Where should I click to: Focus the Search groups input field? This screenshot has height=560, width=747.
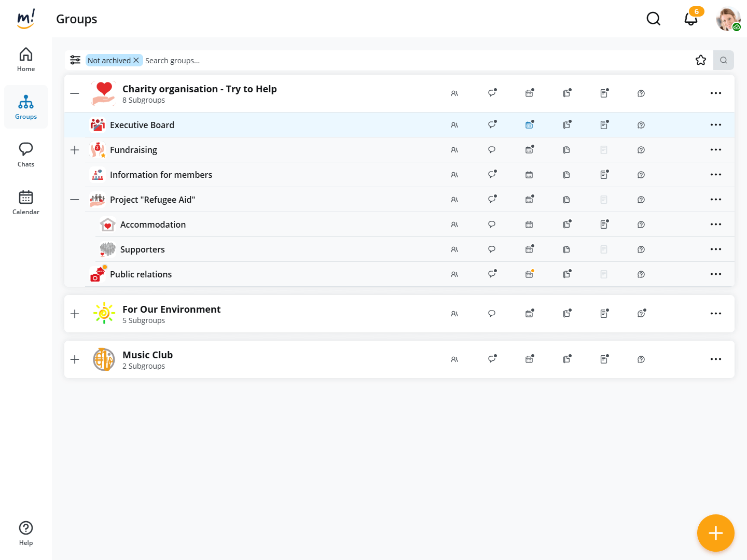415,61
